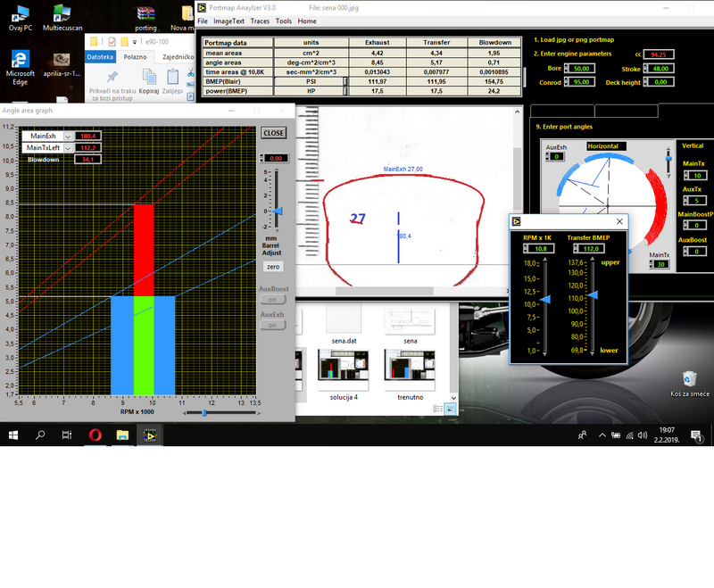Click Zalijepi paste icon in Explorer ribbon
This screenshot has height=588, width=714.
[x=172, y=81]
